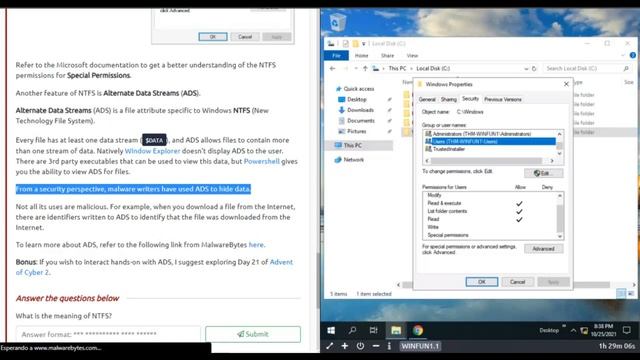Click Cancel in Windows Properties dialog
Viewport: 640px width, 360px height.
[517, 282]
